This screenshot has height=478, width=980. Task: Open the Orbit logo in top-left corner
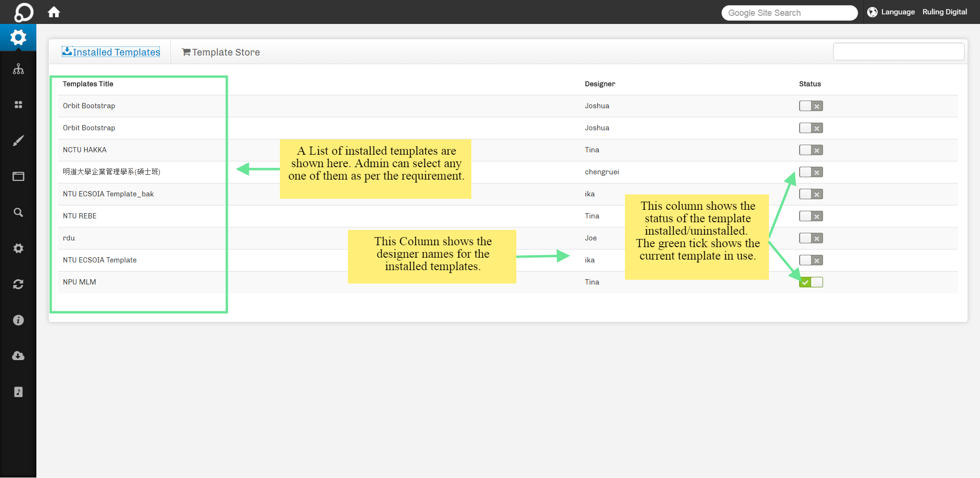[x=23, y=12]
